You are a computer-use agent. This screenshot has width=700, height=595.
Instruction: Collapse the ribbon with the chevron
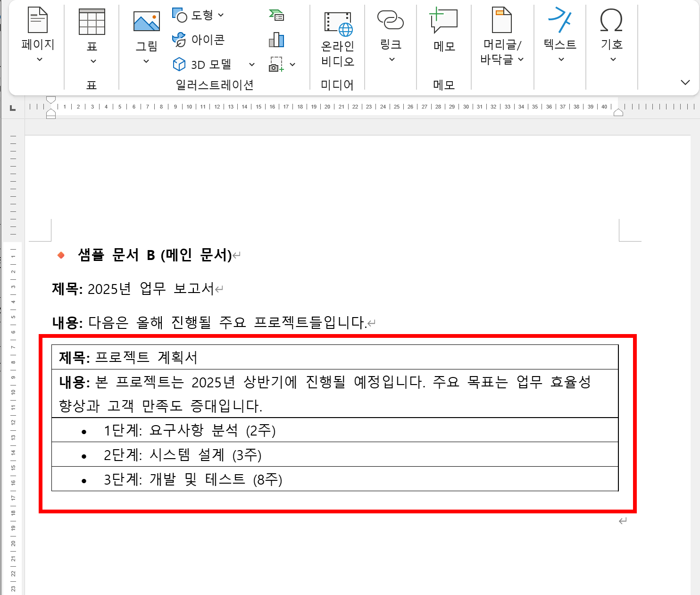tap(685, 83)
